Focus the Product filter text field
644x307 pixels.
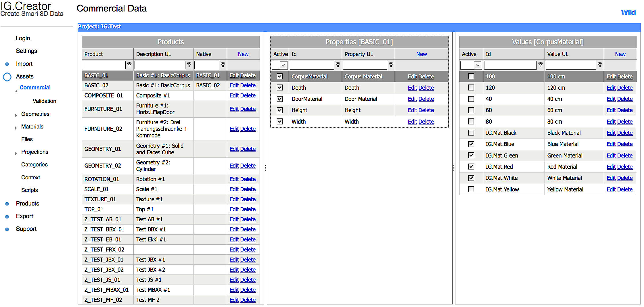pos(104,65)
